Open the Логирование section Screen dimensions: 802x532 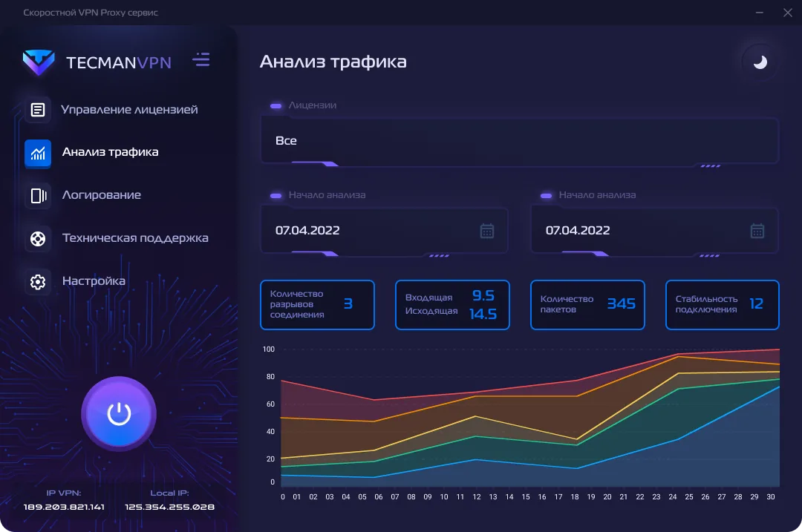[102, 195]
